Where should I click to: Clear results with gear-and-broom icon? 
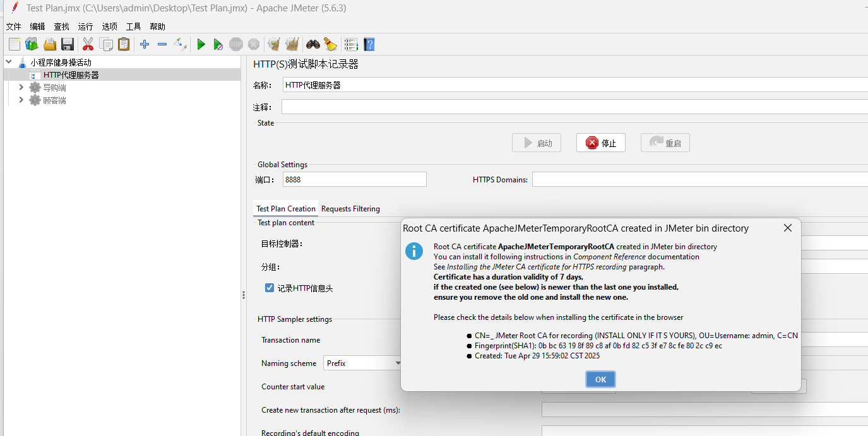click(274, 44)
